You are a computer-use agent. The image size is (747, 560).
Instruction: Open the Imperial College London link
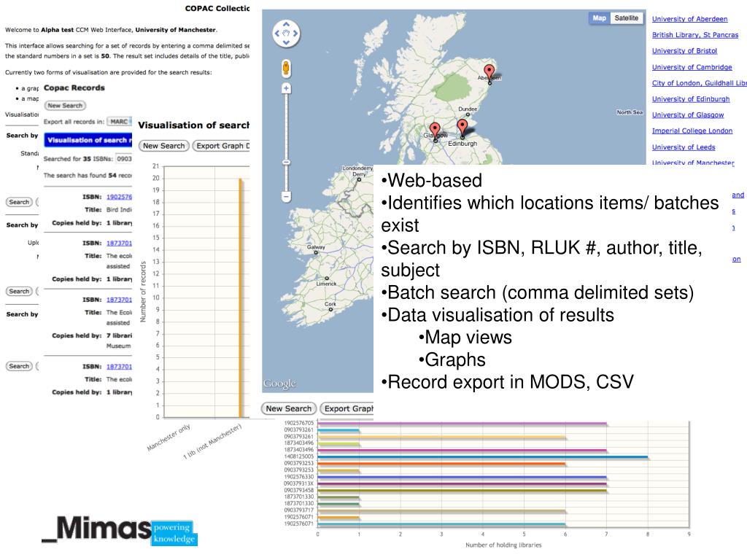692,131
